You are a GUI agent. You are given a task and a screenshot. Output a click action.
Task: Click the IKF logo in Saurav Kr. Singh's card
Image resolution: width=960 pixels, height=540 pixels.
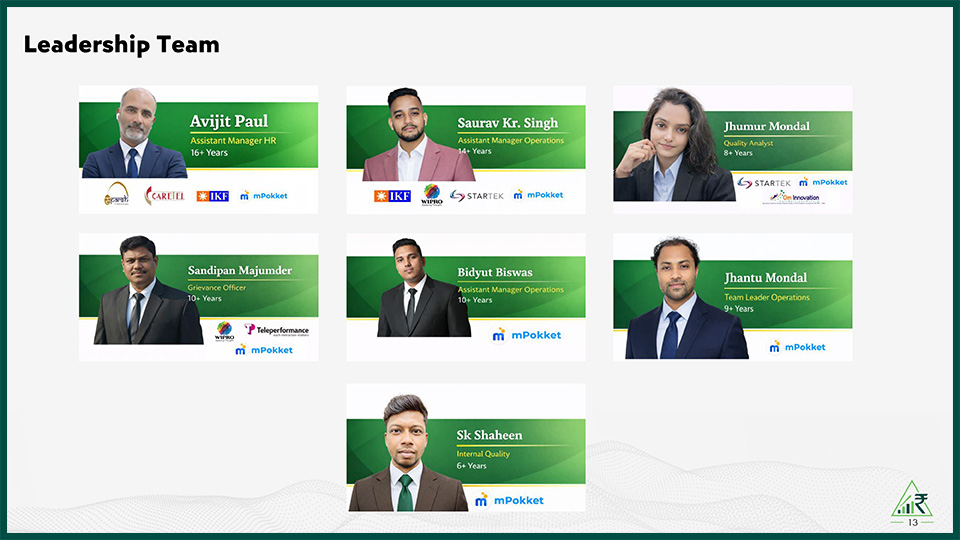click(x=392, y=196)
